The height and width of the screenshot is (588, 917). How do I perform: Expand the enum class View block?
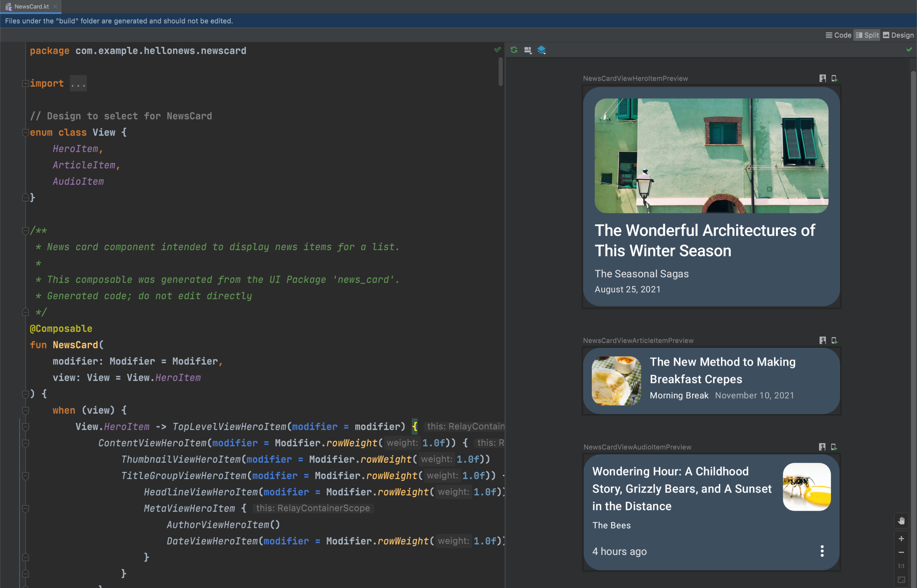click(25, 132)
